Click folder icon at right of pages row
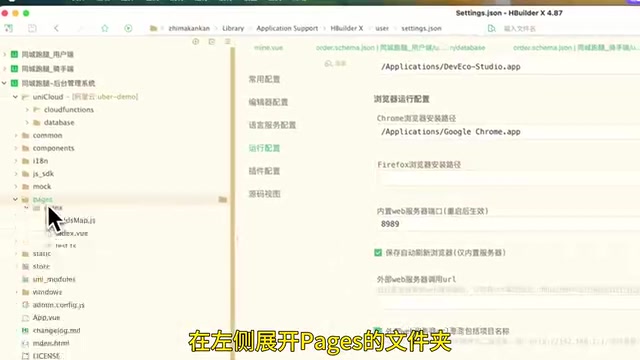640x360 pixels. pos(222,199)
